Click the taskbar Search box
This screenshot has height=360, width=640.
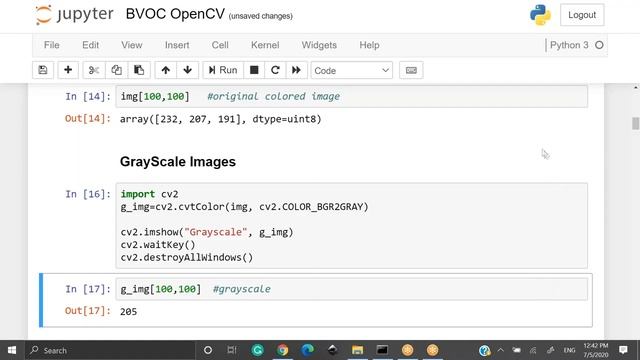tap(110, 350)
